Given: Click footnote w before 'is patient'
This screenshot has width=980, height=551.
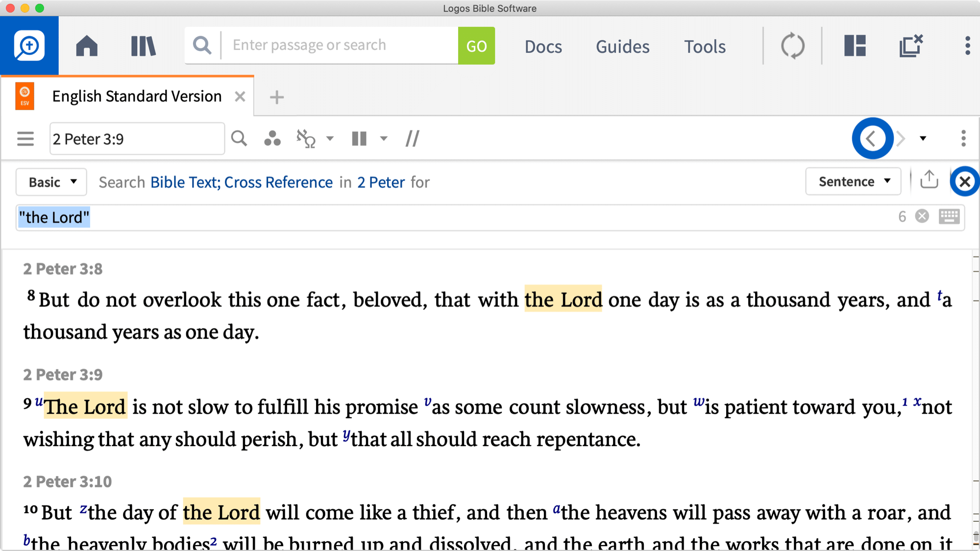Looking at the screenshot, I should [x=698, y=402].
